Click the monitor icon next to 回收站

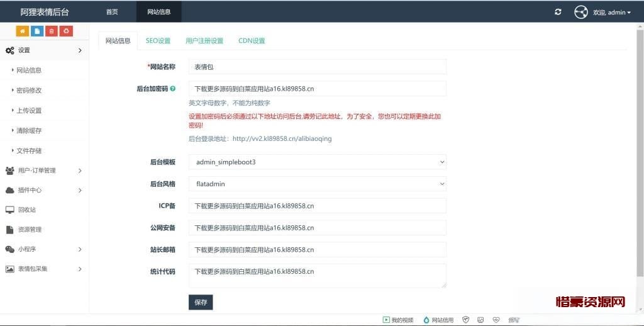click(10, 210)
